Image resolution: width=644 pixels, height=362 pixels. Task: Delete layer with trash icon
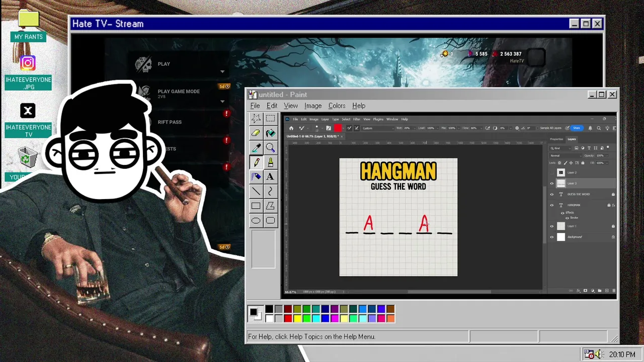[614, 291]
